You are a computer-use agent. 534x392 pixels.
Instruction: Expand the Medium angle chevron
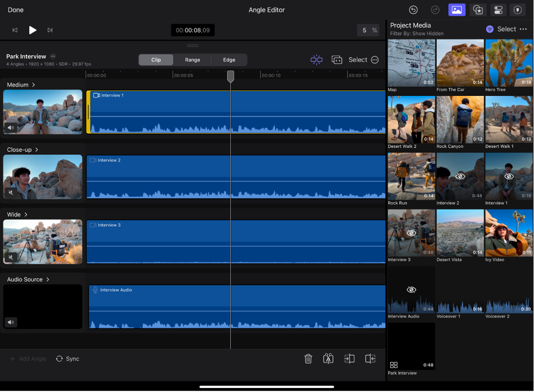33,85
